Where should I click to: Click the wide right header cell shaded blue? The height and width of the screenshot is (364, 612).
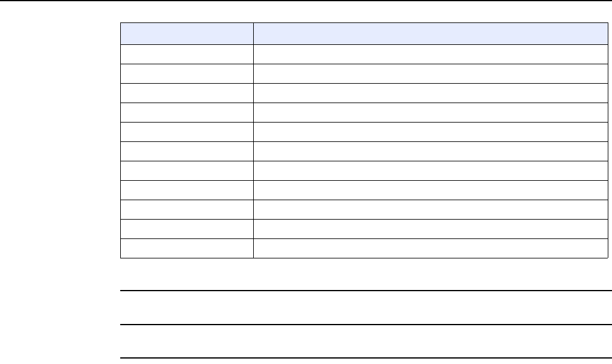[x=430, y=33]
